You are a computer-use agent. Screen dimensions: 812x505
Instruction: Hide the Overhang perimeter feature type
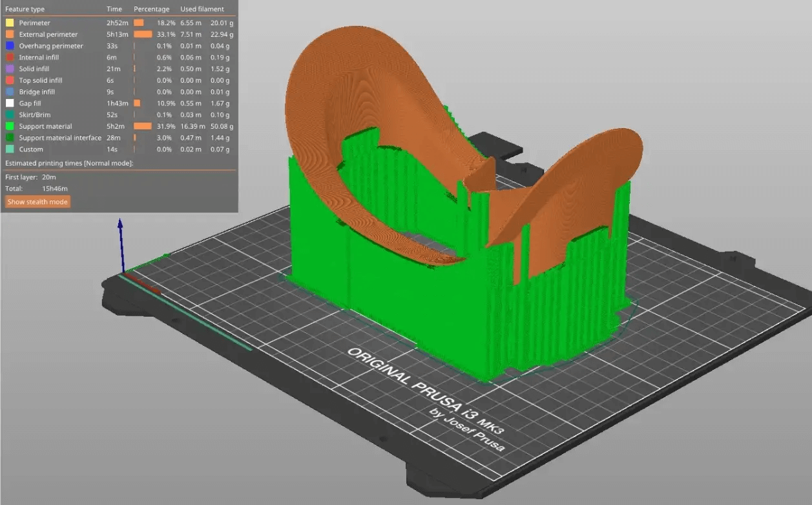pyautogui.click(x=50, y=46)
